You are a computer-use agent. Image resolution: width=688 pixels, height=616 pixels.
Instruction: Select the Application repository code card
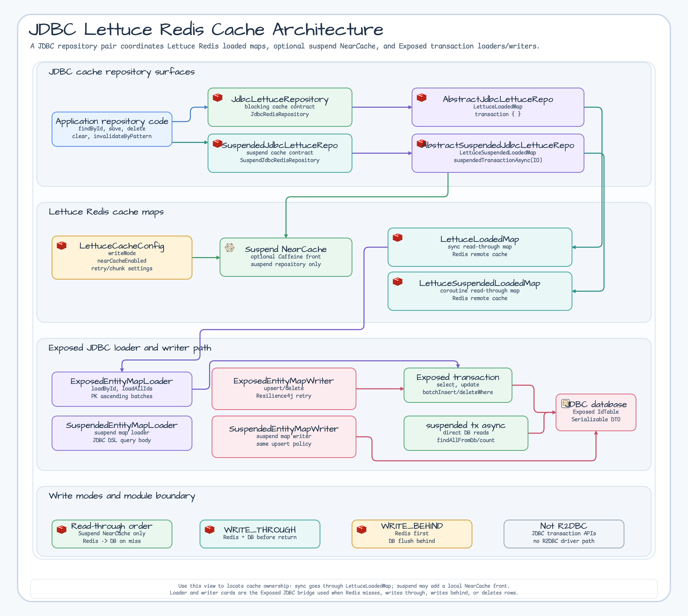click(112, 129)
